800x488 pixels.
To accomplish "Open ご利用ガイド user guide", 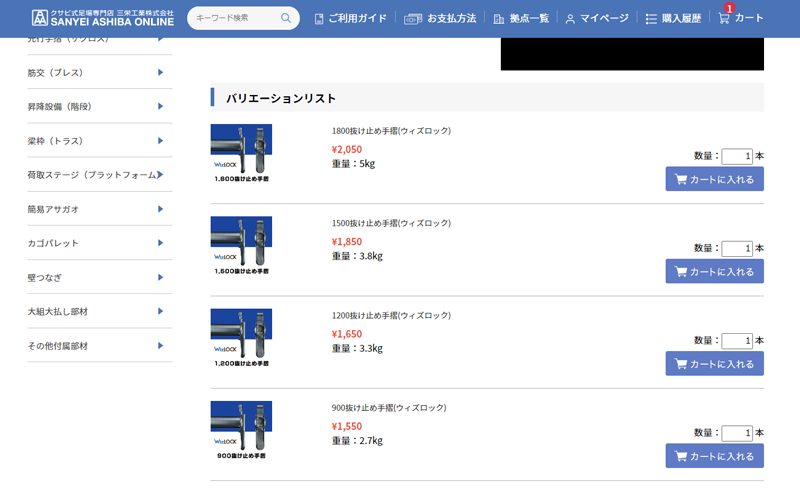I will point(350,18).
